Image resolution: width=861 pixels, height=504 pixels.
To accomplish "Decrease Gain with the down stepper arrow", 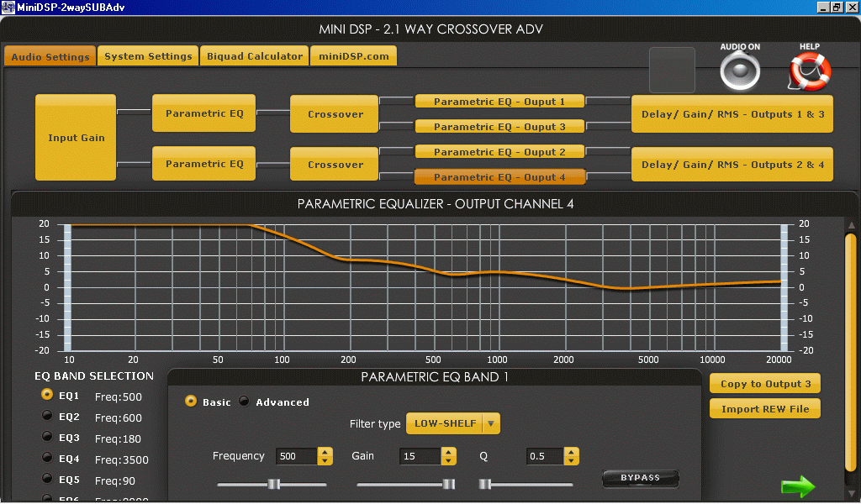I will tap(449, 460).
